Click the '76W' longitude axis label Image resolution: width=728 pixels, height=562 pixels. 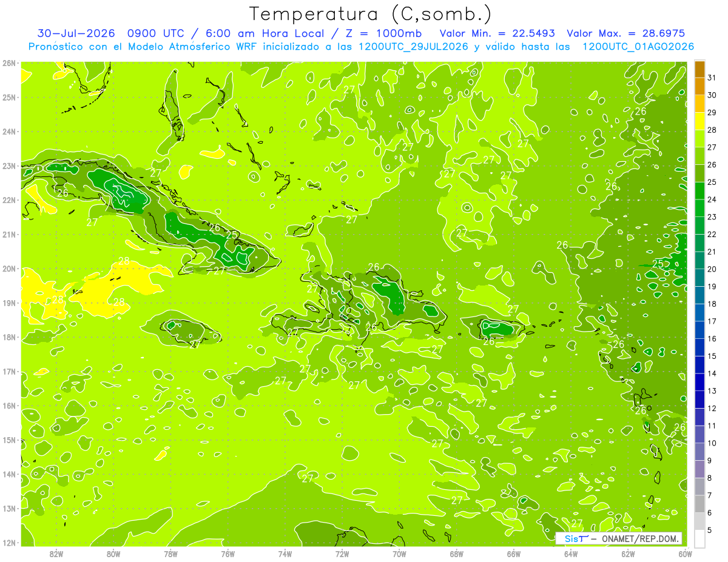227,554
